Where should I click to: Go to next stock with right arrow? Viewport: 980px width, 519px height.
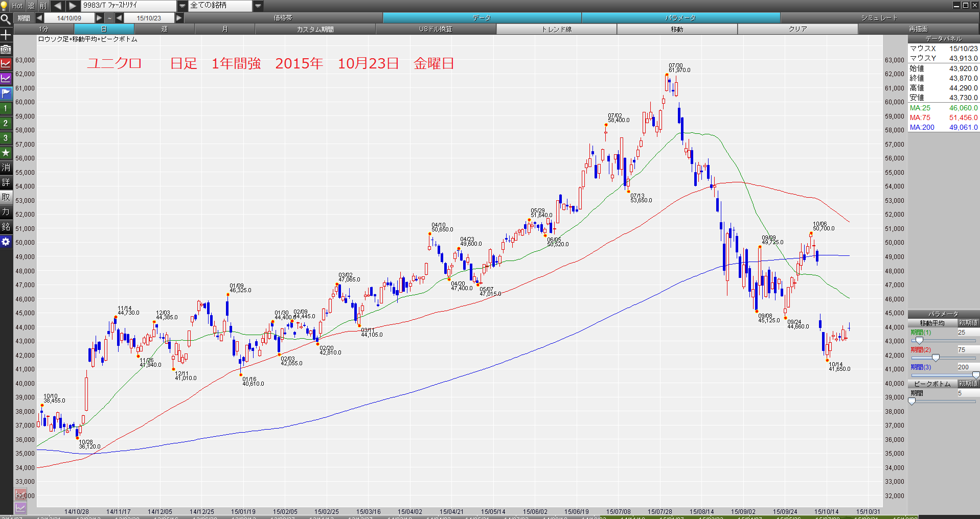(x=73, y=6)
